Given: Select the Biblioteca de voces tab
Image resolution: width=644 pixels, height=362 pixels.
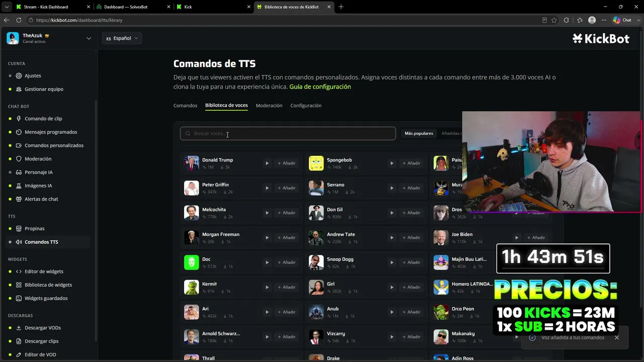Looking at the screenshot, I should [x=226, y=106].
